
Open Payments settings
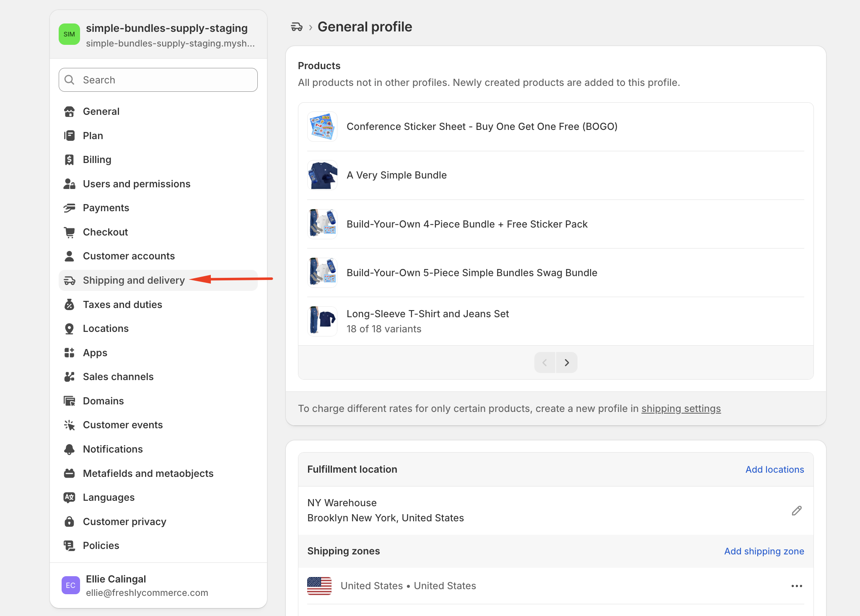point(106,208)
